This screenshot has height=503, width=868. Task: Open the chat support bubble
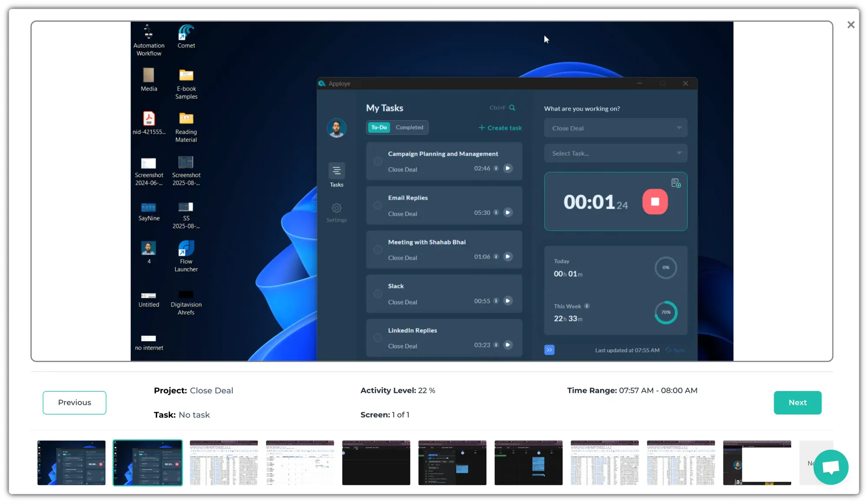point(831,467)
